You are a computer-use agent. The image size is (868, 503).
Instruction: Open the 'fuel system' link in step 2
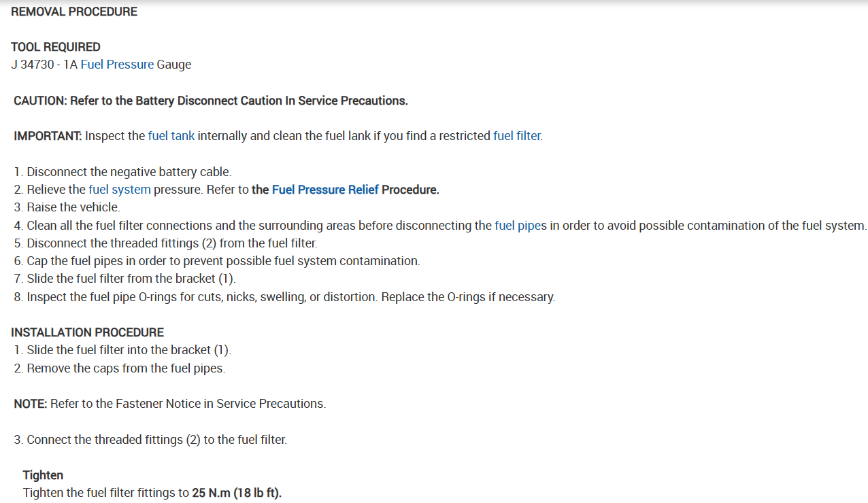point(120,190)
